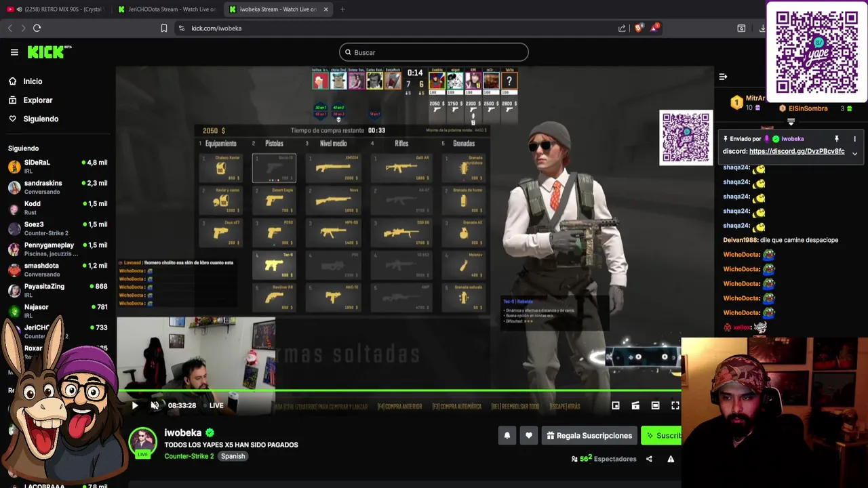The image size is (868, 488).
Task: Open the Counter-Strike 2 category link
Action: pyautogui.click(x=189, y=456)
